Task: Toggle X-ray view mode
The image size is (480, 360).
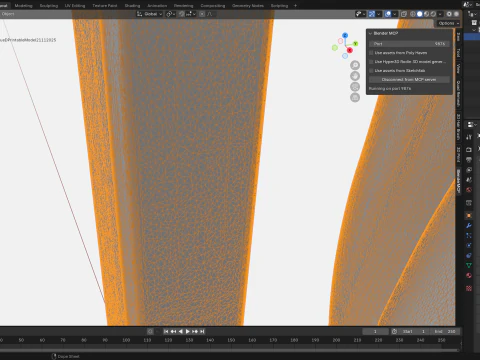Action: [404, 14]
